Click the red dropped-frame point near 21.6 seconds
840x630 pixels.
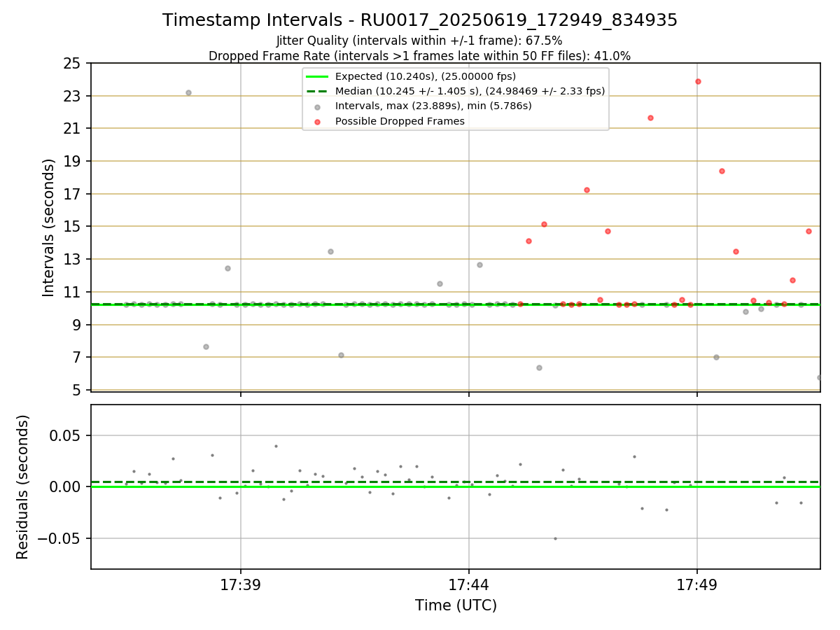tap(650, 118)
